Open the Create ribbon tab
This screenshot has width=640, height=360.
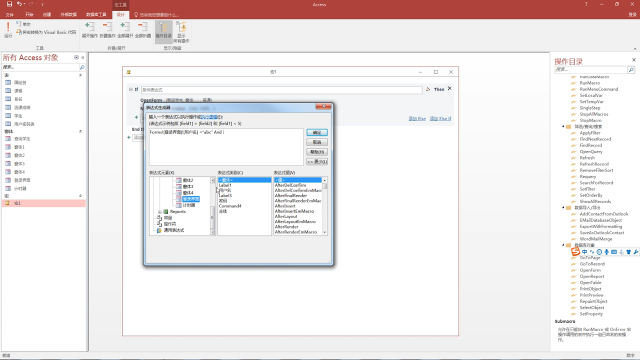coord(47,15)
